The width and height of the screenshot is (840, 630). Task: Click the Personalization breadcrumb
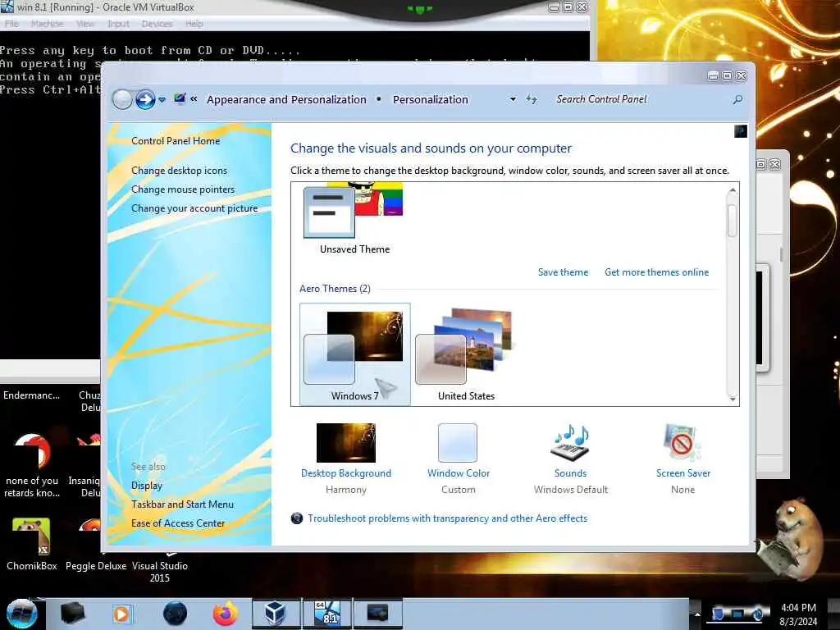431,99
